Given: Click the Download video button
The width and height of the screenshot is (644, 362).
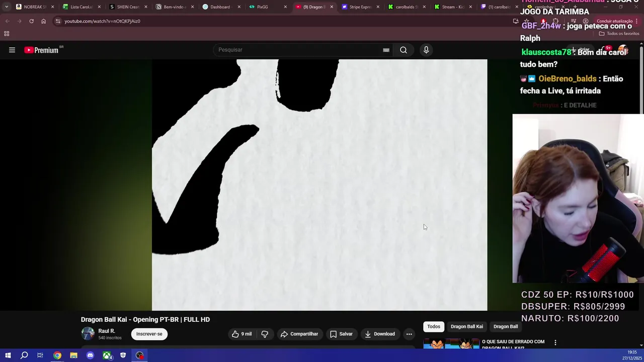Looking at the screenshot, I should click(380, 334).
